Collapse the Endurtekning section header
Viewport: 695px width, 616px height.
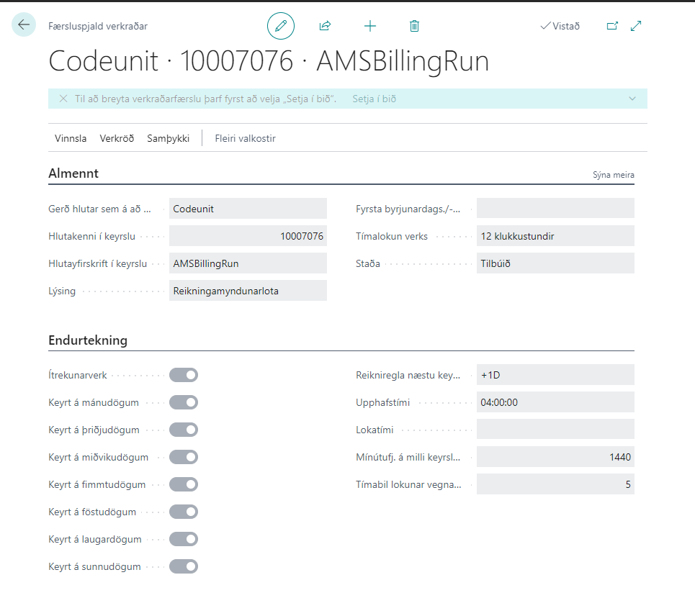88,340
